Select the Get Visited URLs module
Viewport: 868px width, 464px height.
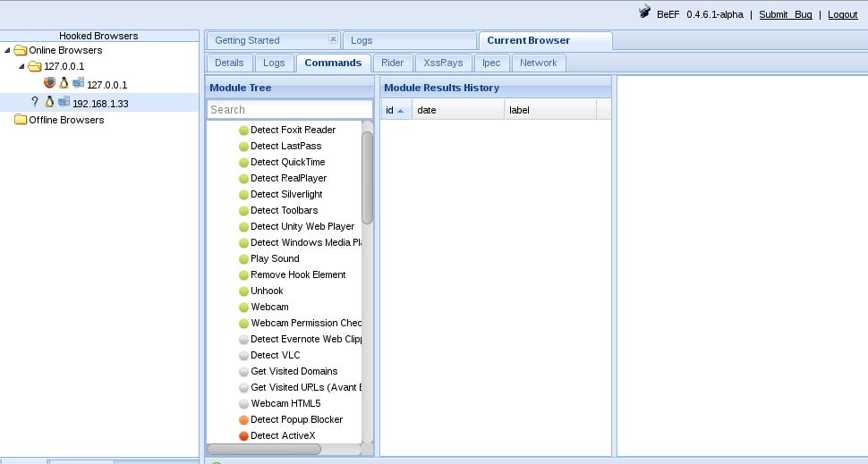click(x=306, y=387)
